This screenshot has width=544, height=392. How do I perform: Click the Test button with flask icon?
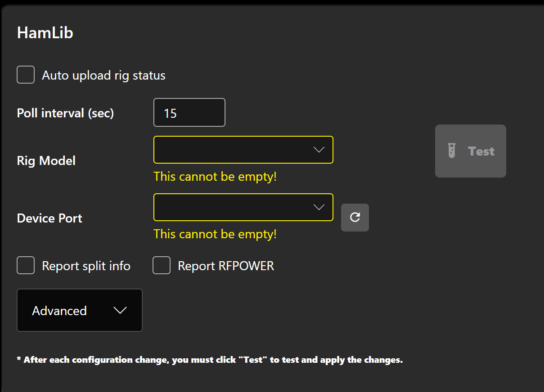click(471, 151)
